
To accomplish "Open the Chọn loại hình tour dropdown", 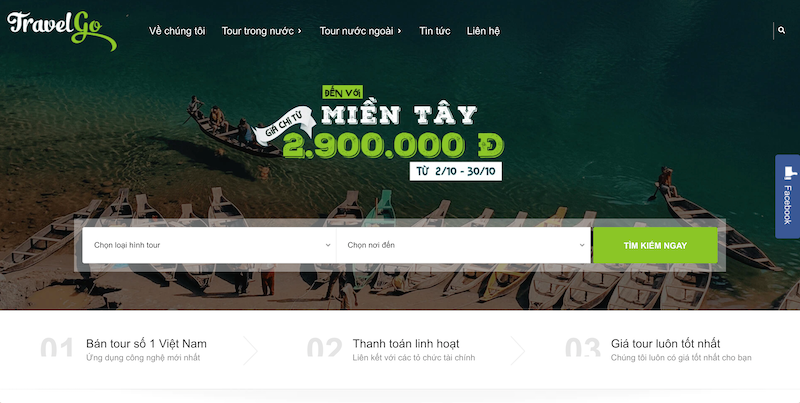I will 209,245.
